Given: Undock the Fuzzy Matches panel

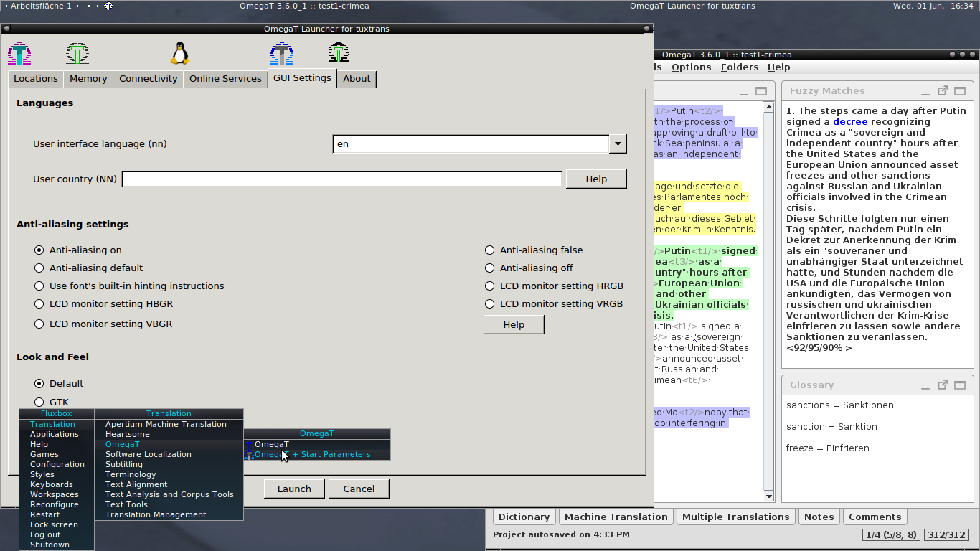Looking at the screenshot, I should (943, 90).
